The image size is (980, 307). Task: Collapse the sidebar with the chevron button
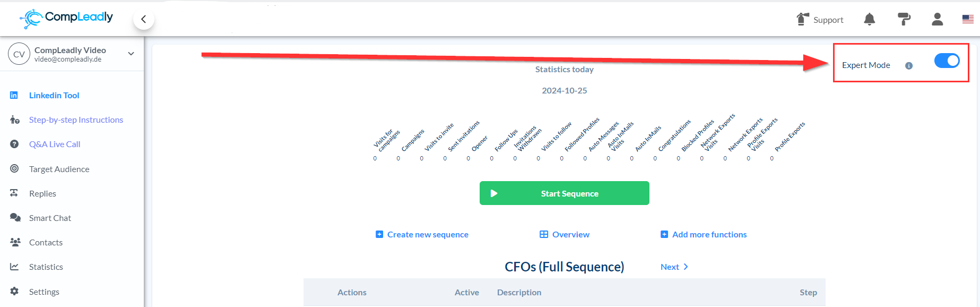click(x=143, y=20)
